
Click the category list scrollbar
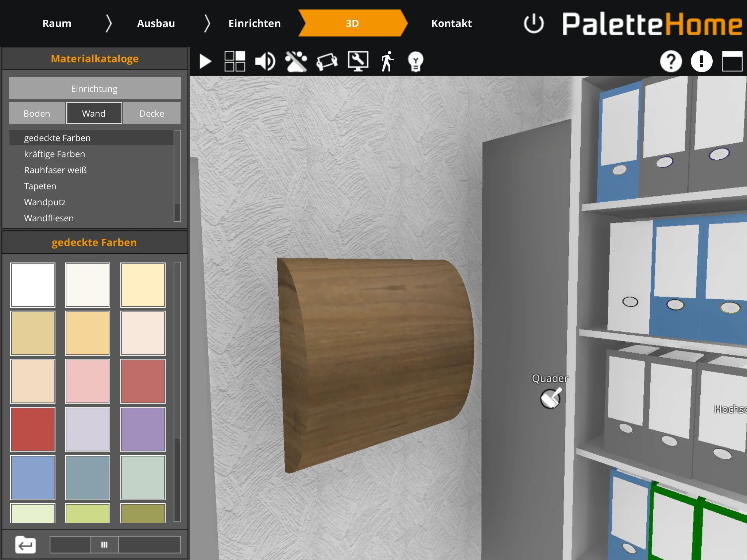pyautogui.click(x=177, y=176)
